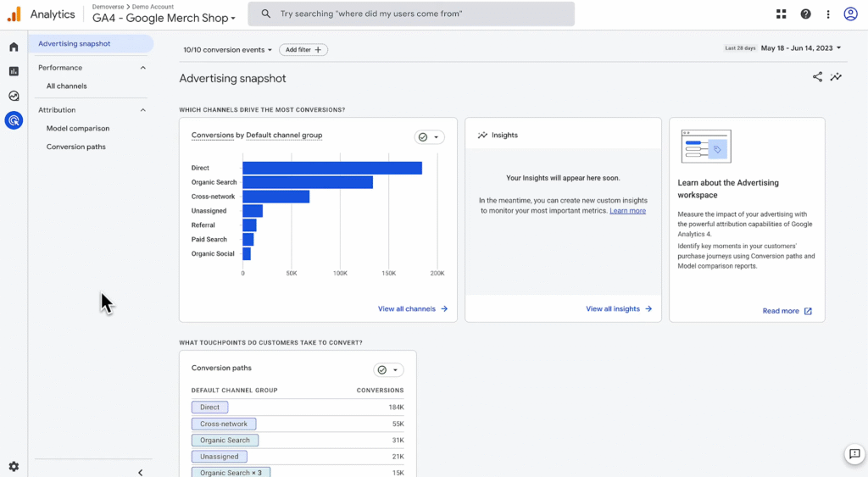This screenshot has width=868, height=477.
Task: Open the Google apps grid icon
Action: [781, 14]
